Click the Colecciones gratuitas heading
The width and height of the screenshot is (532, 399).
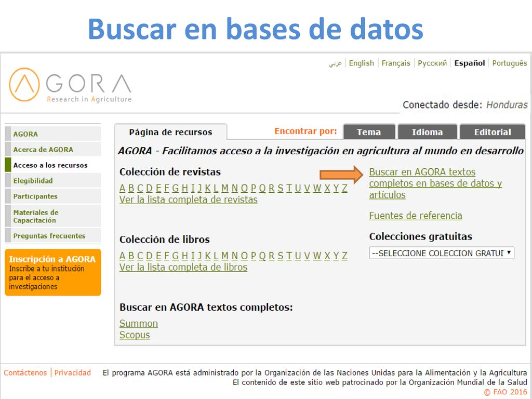421,236
